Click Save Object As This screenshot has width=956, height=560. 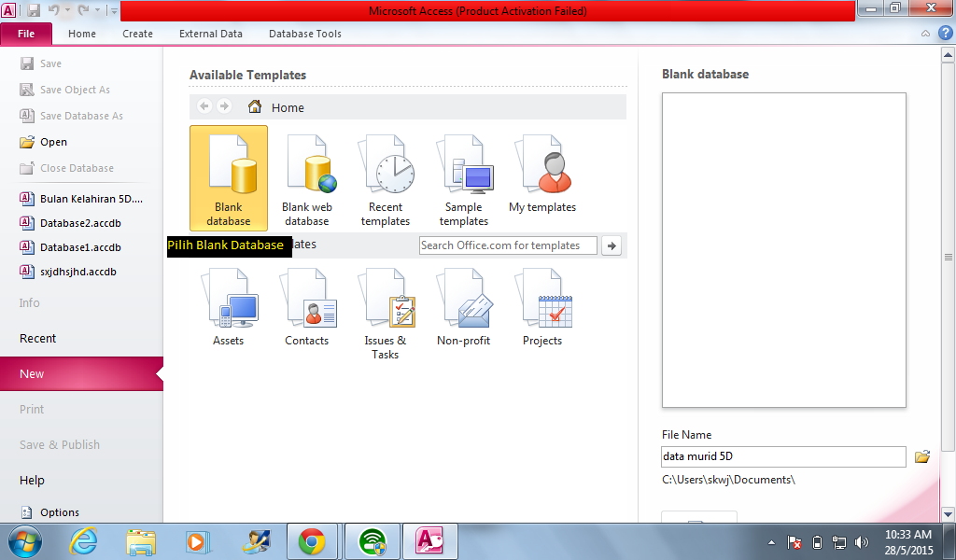65,90
